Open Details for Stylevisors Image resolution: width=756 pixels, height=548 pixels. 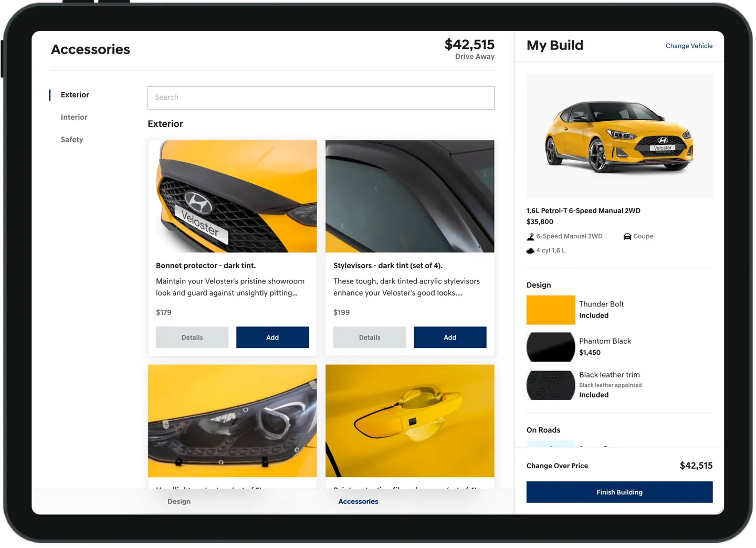coord(370,338)
